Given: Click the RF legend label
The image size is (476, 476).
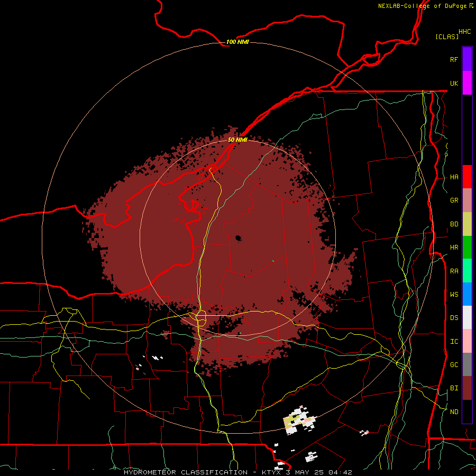Looking at the screenshot, I should pos(454,59).
